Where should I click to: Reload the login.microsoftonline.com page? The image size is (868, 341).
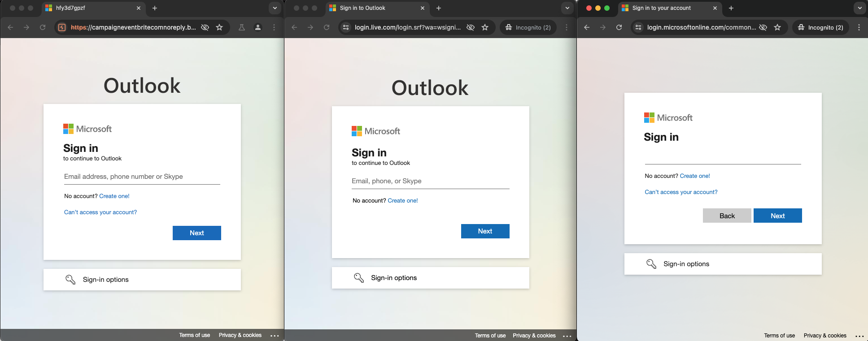pyautogui.click(x=619, y=27)
